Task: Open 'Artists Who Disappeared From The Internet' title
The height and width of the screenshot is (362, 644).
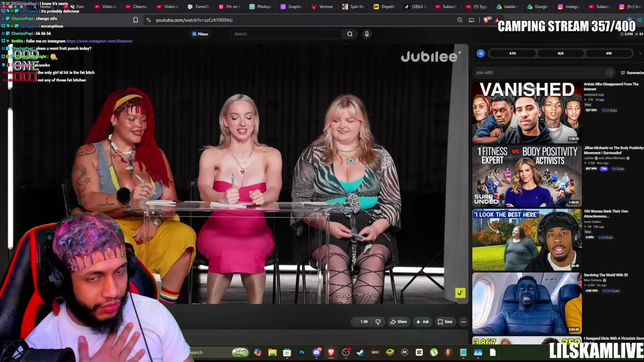Action: click(611, 86)
